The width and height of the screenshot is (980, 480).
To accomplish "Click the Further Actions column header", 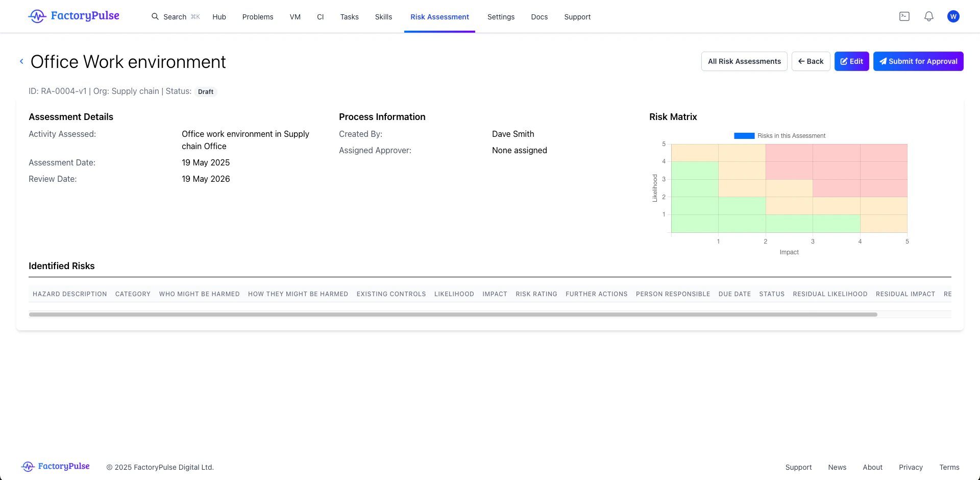I will [x=597, y=294].
